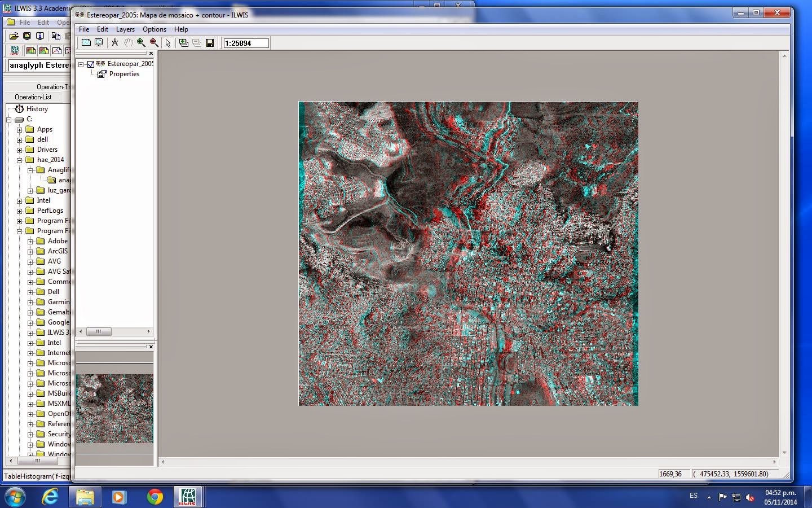Screen dimensions: 812x508
Task: Select the Normal pointer arrow tool
Action: [x=167, y=43]
